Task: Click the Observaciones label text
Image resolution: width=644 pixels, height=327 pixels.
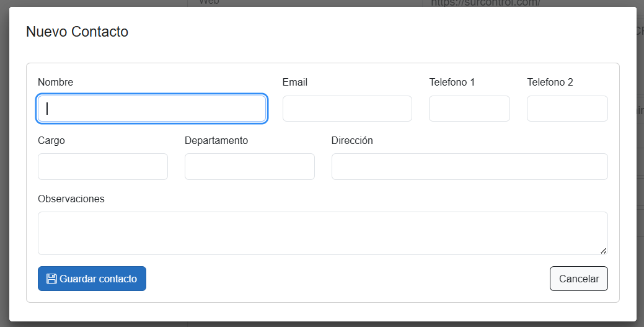Action: [71, 199]
